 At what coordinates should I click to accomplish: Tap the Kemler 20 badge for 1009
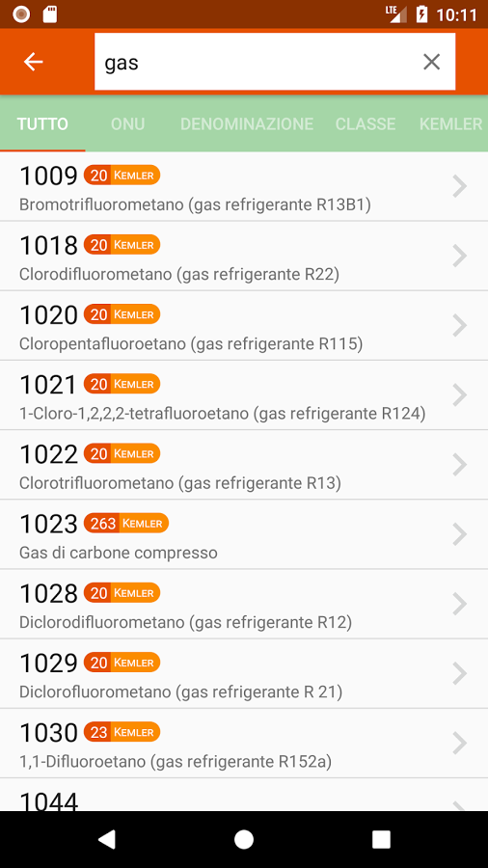point(122,176)
